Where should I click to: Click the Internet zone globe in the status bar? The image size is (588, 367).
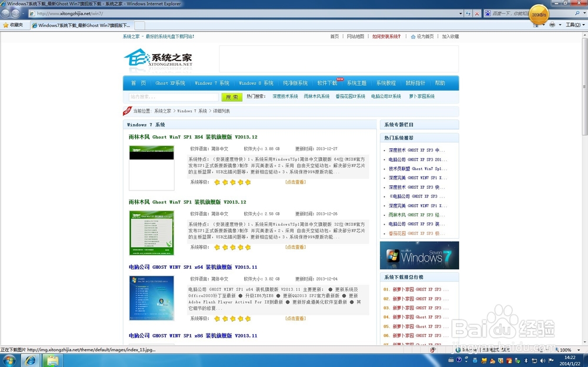click(x=458, y=349)
